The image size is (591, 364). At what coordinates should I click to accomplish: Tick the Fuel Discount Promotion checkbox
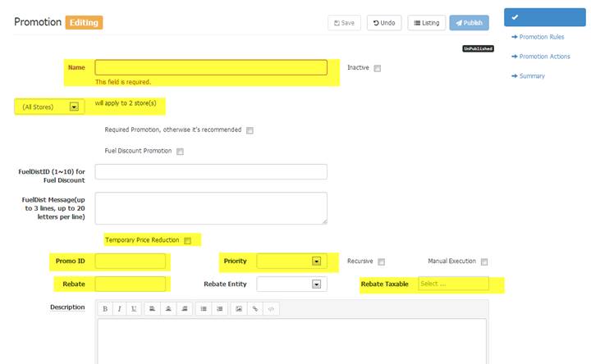click(180, 151)
